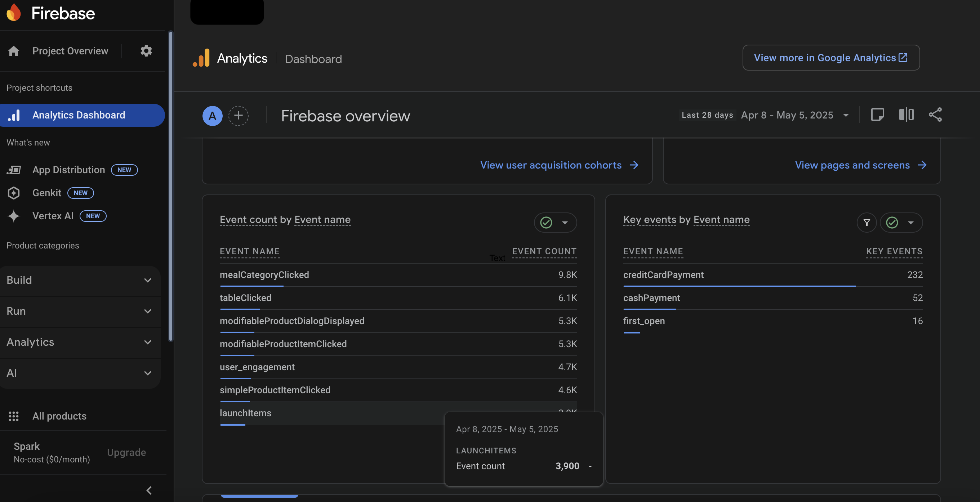Click the cashPayment key event row
Image resolution: width=980 pixels, height=502 pixels.
[x=773, y=298]
